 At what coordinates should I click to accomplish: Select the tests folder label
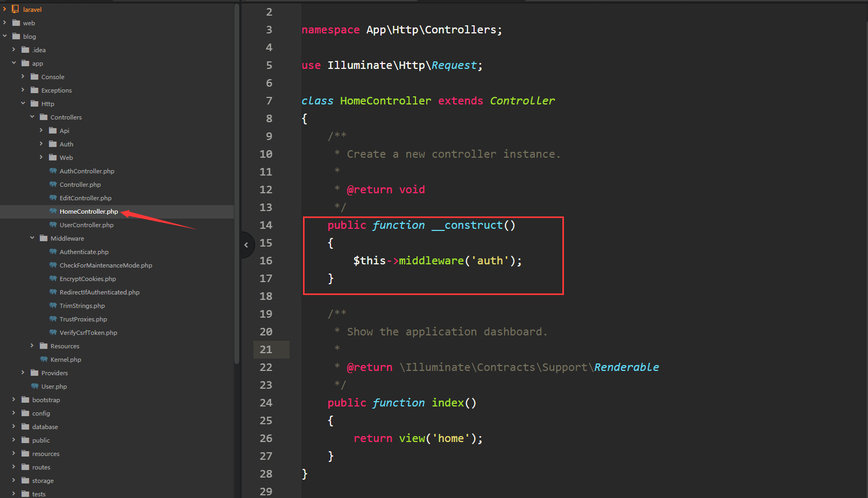[x=39, y=494]
